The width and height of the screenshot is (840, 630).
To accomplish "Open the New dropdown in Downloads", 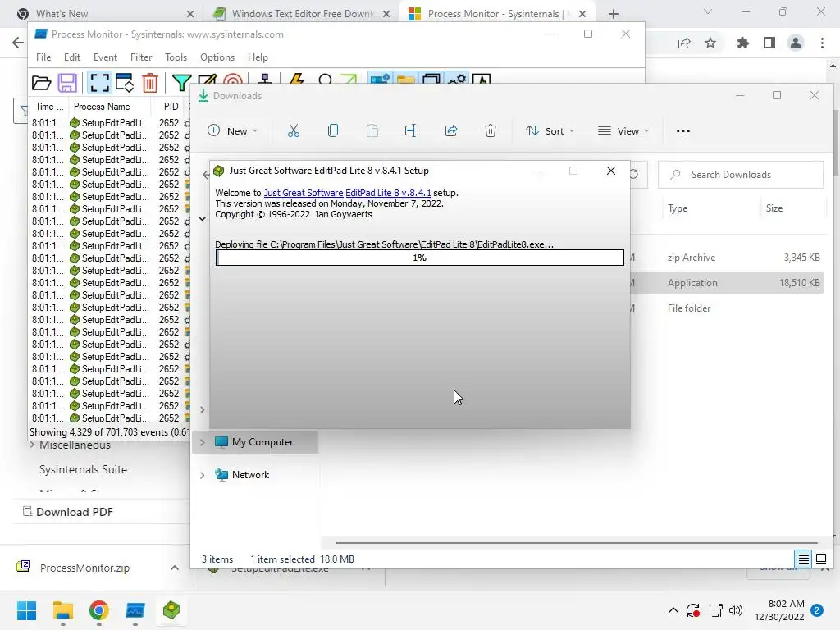I will (232, 130).
